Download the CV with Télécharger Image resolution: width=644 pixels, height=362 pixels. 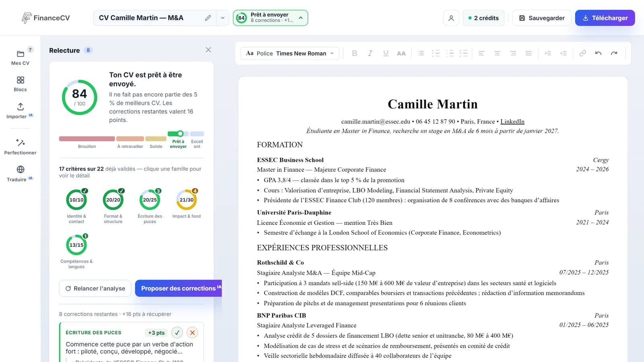(605, 18)
